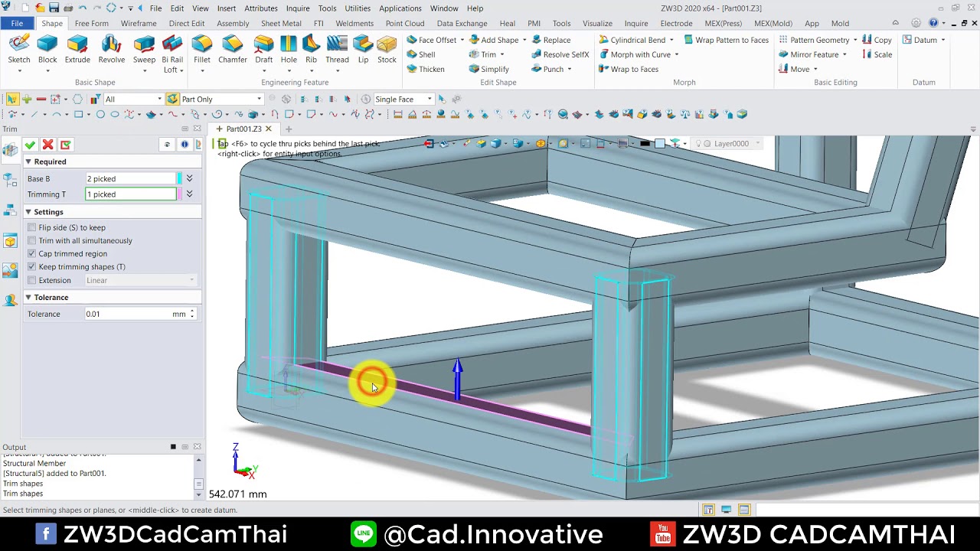Viewport: 980px width, 551px height.
Task: Expand the Punch dropdown arrow
Action: pos(569,69)
